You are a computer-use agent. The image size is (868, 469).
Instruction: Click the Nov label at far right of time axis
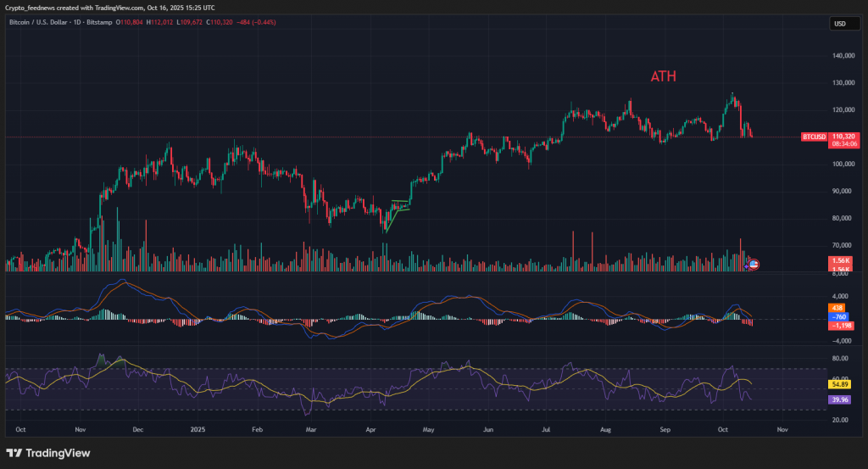pyautogui.click(x=782, y=429)
